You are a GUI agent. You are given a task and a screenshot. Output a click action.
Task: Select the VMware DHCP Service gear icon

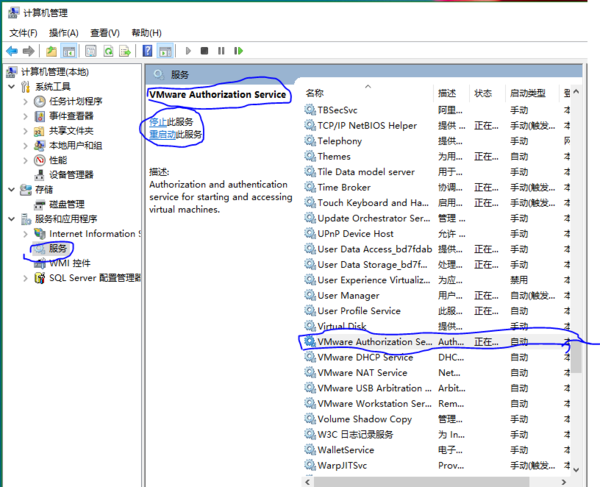pos(310,357)
